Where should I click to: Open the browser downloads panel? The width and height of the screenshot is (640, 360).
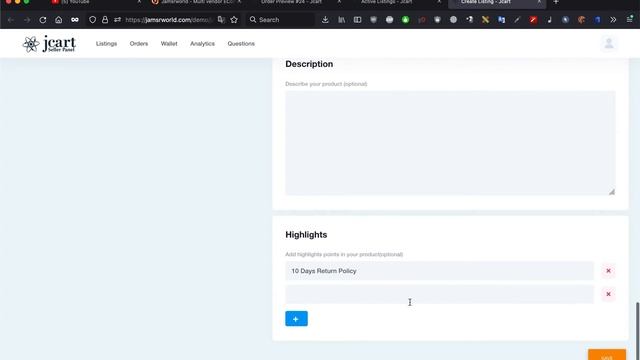click(325, 20)
